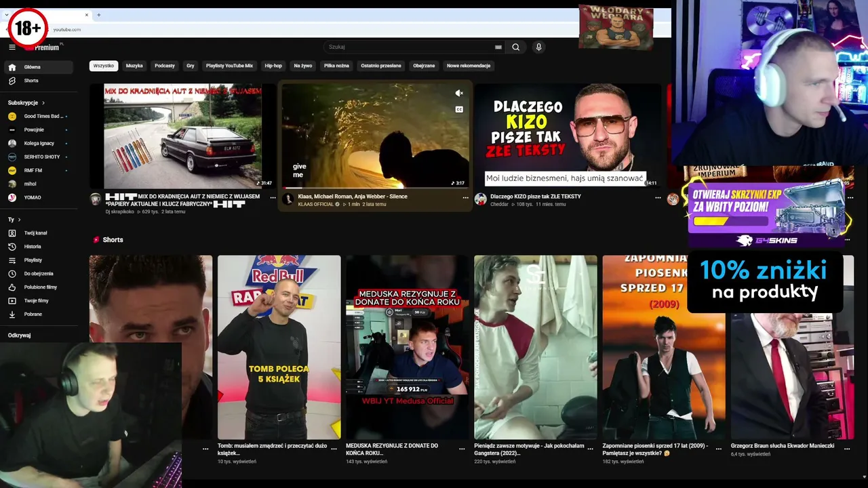Viewport: 868px width, 488px height.
Task: Open the Kizo video thumbnail
Action: pyautogui.click(x=568, y=136)
